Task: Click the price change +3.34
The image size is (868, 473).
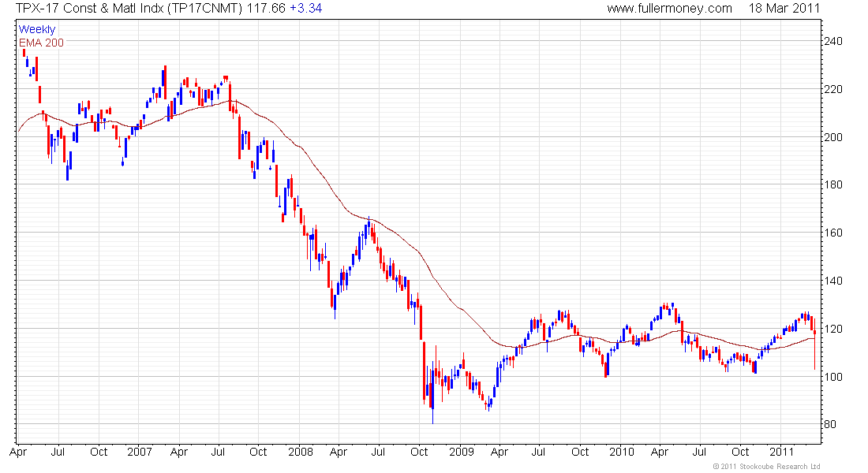Action: coord(305,9)
